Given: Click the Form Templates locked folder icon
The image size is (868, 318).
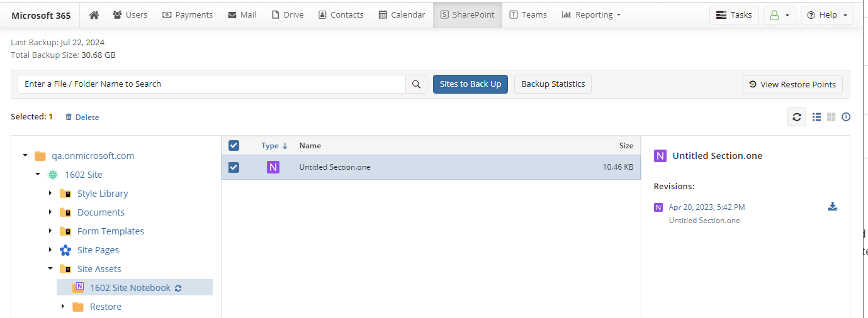Looking at the screenshot, I should point(65,231).
